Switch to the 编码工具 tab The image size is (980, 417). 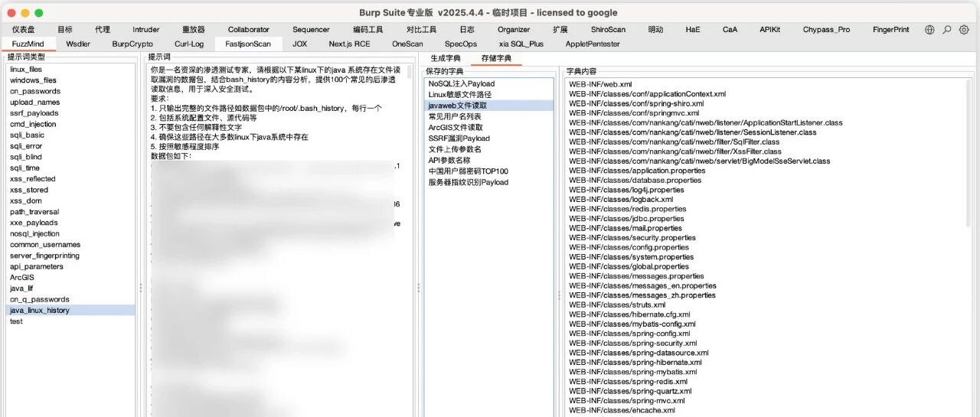pyautogui.click(x=368, y=29)
